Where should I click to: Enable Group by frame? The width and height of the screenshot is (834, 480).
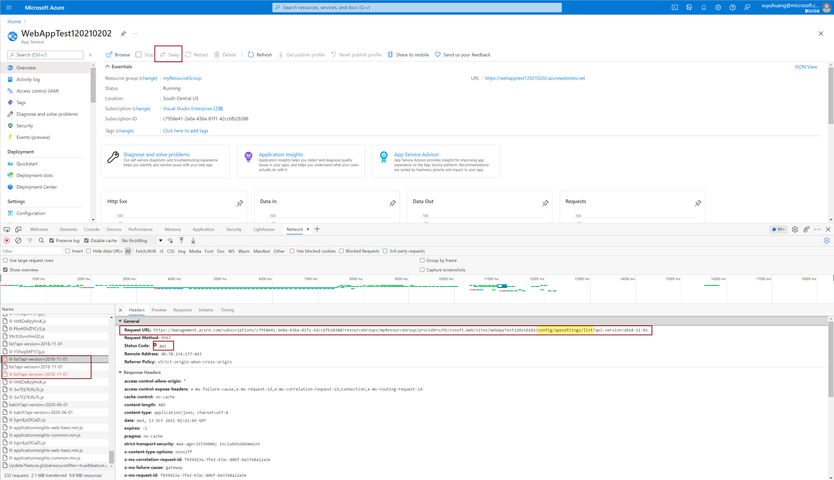click(422, 261)
